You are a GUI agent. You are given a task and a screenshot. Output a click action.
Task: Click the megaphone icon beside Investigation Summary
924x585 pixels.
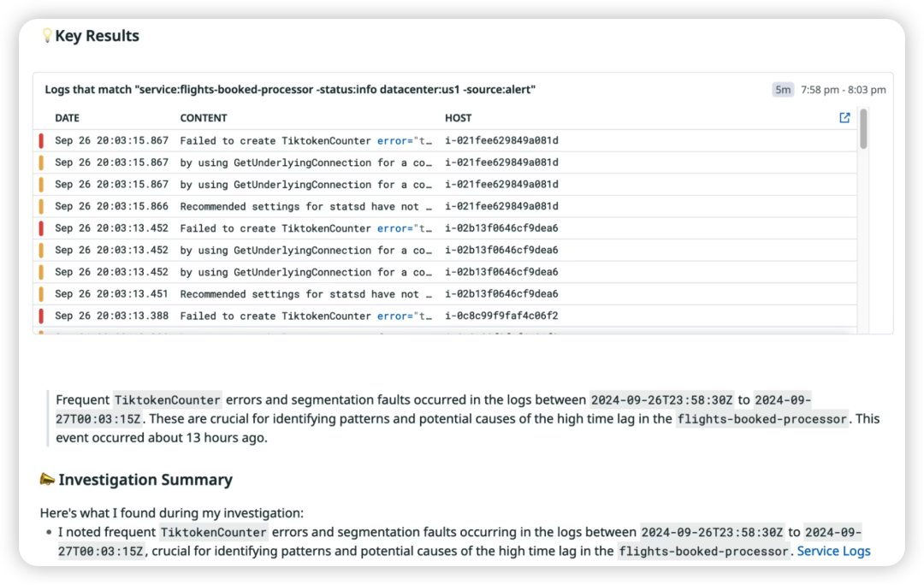pos(47,479)
